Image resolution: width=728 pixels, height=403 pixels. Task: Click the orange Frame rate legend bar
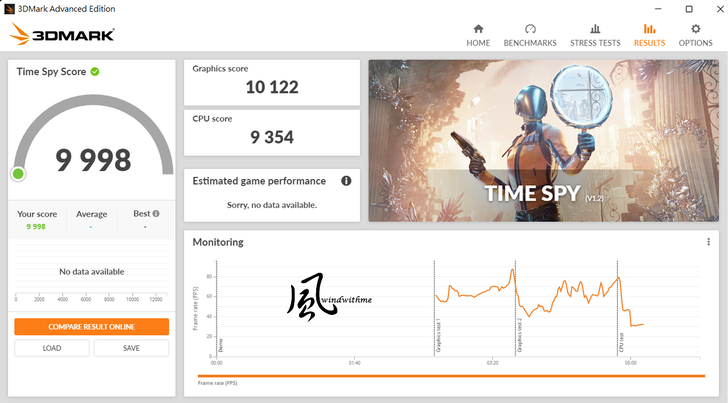451,376
